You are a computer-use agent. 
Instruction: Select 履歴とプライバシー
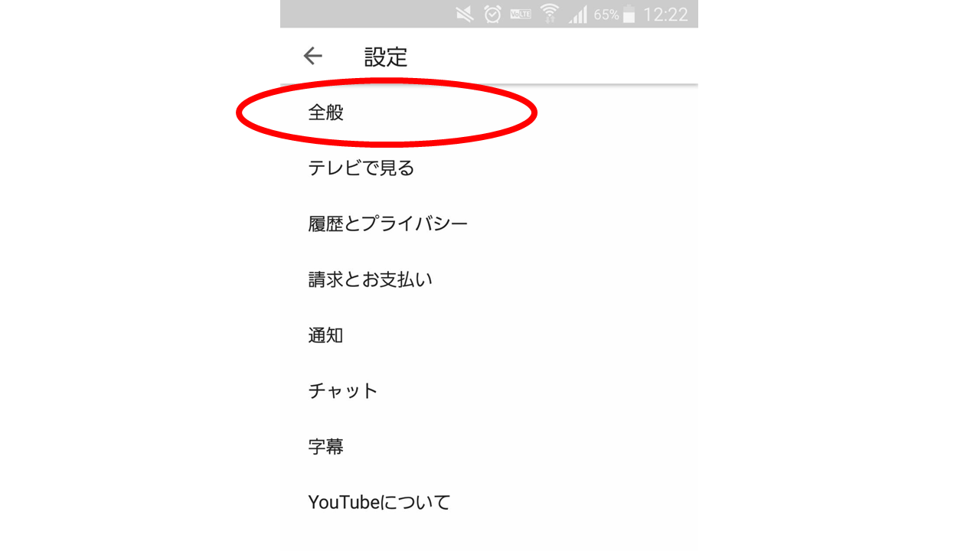[489, 223]
